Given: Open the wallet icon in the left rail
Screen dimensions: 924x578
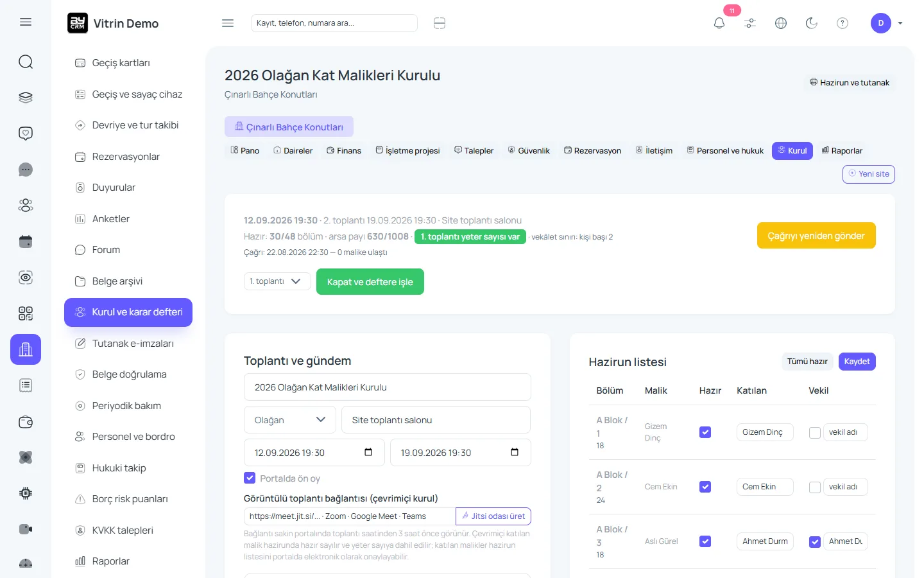Looking at the screenshot, I should point(26,422).
